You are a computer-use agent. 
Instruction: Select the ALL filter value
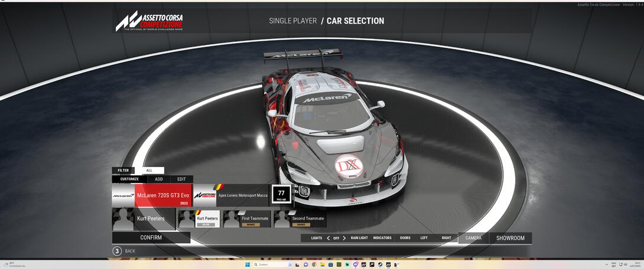pyautogui.click(x=149, y=170)
